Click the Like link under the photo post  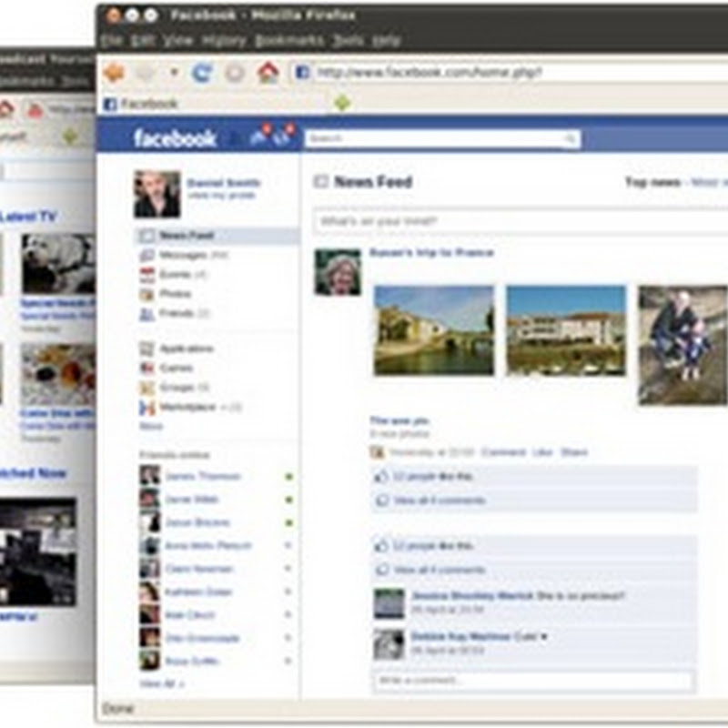542,452
